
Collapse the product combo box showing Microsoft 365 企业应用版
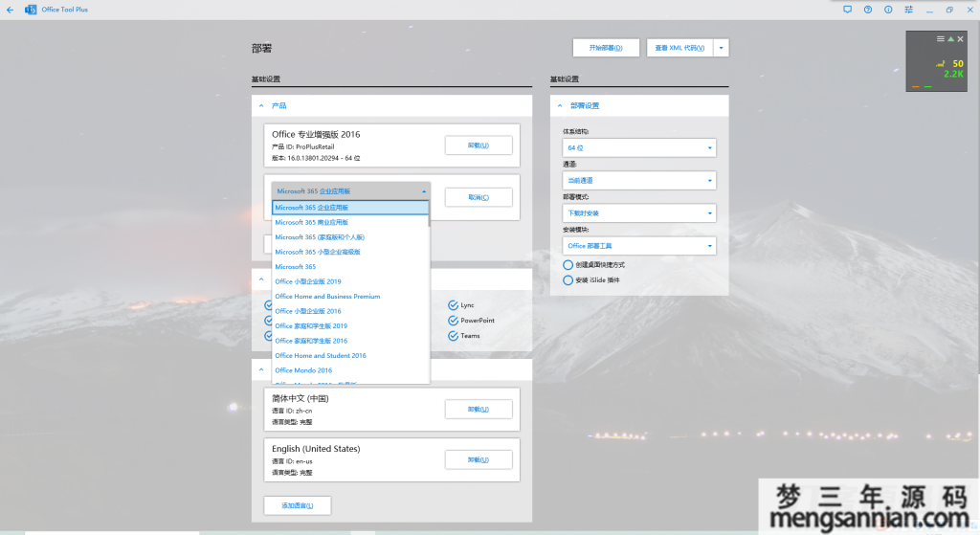pos(350,191)
